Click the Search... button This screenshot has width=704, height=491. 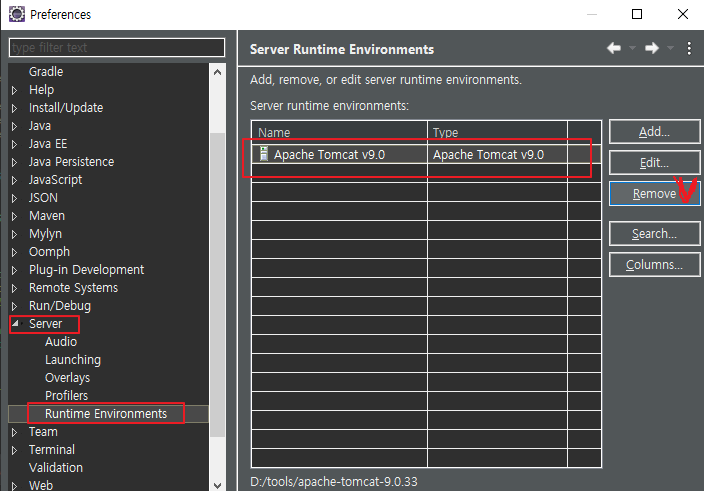pos(654,233)
